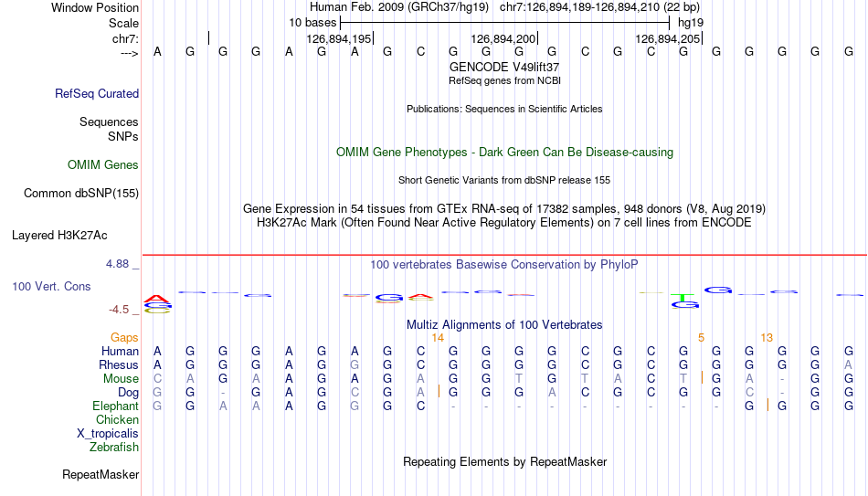
Task: Click the gap count 13
Action: 767,338
